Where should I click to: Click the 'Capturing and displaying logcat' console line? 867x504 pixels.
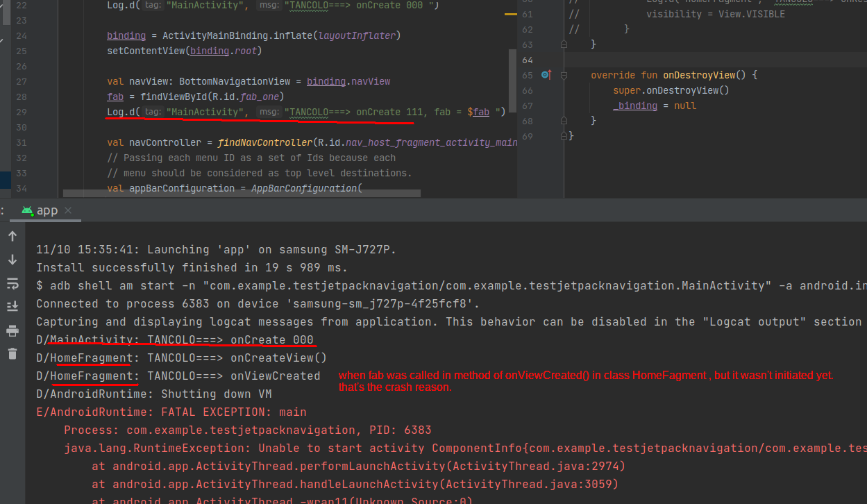pyautogui.click(x=449, y=321)
